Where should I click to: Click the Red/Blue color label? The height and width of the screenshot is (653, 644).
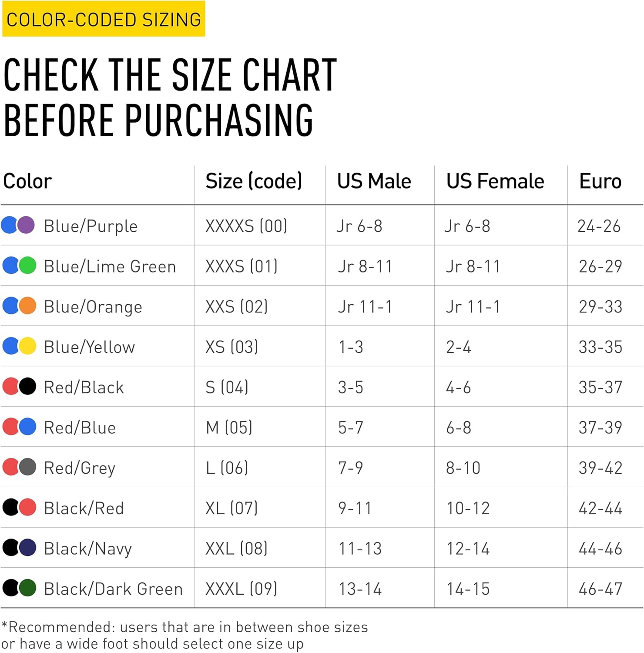(80, 427)
